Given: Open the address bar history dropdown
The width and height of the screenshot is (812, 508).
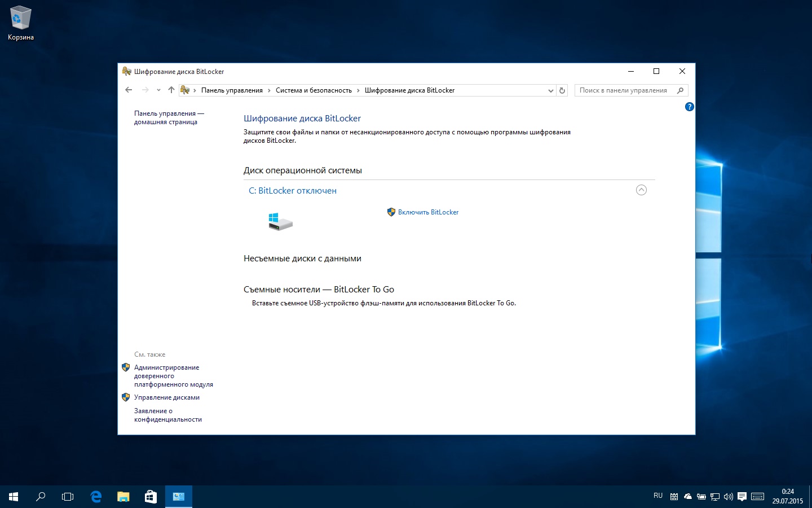Looking at the screenshot, I should pyautogui.click(x=551, y=90).
